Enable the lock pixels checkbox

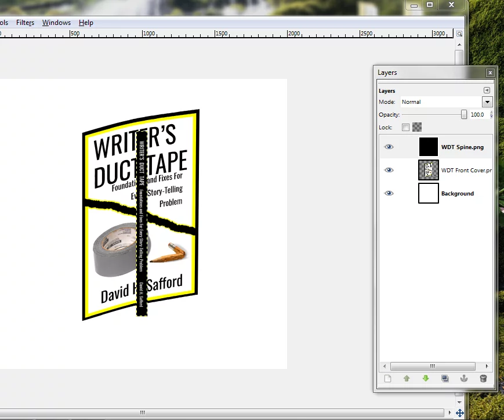pos(406,127)
